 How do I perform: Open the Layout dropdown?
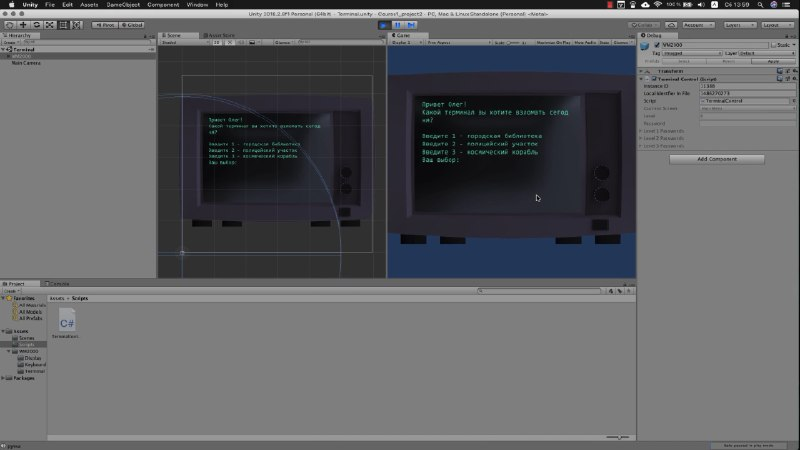(777, 25)
